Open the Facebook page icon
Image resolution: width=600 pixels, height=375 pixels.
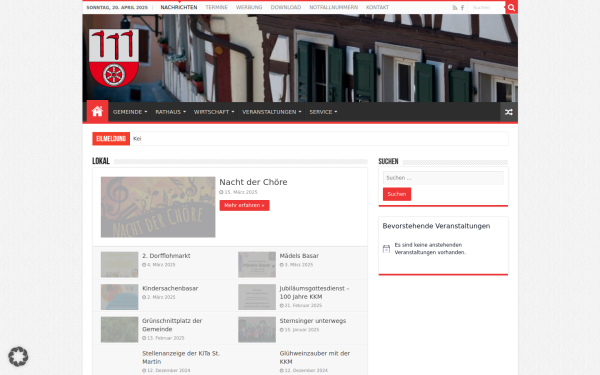point(462,8)
